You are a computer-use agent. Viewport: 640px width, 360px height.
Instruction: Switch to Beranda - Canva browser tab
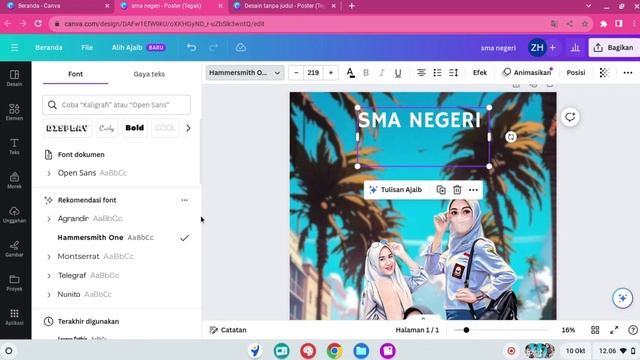58,6
